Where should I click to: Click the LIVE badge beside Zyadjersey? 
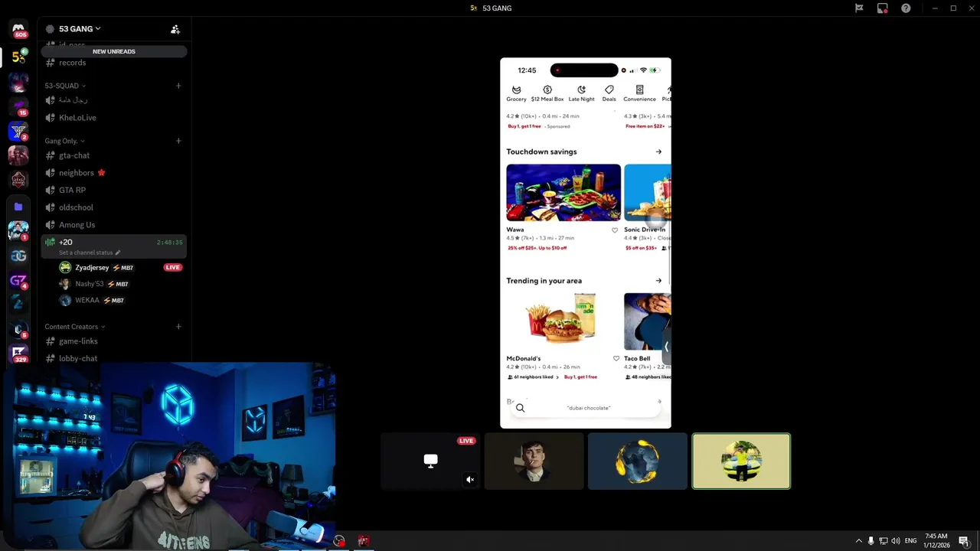point(173,268)
